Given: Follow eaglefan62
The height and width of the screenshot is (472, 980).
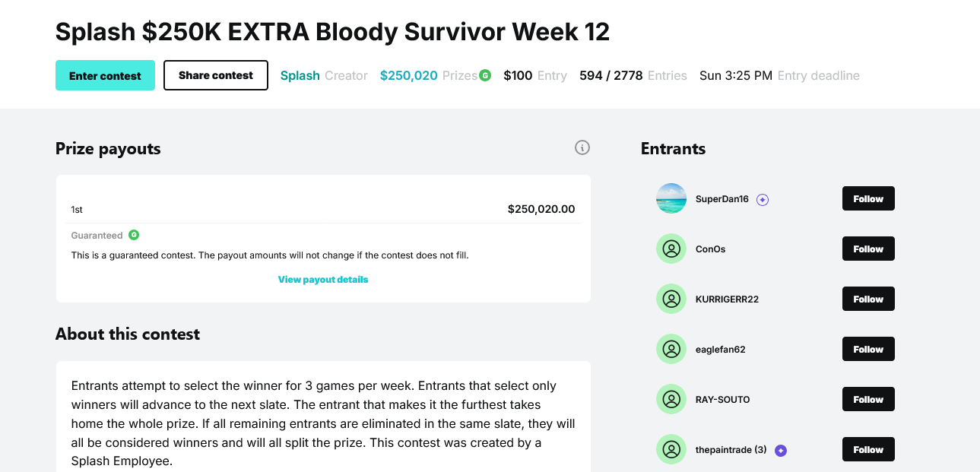Looking at the screenshot, I should pyautogui.click(x=867, y=349).
